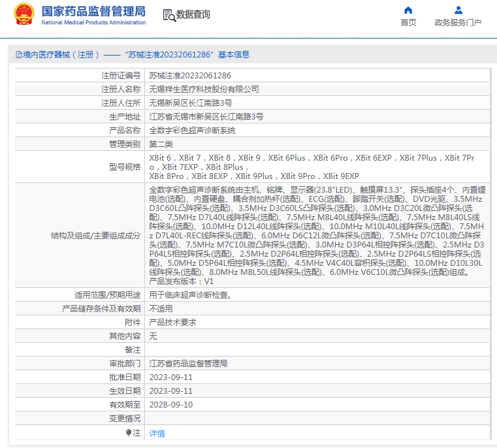Image resolution: width=497 pixels, height=448 pixels.
Task: Click the 国家药品监督管理局 site title
Action: [93, 12]
